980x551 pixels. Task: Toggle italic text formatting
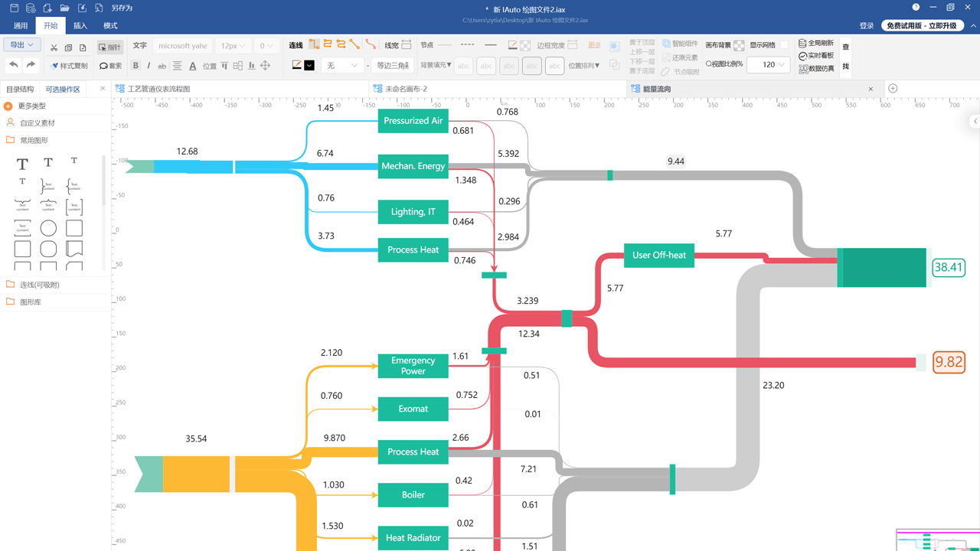pos(149,66)
